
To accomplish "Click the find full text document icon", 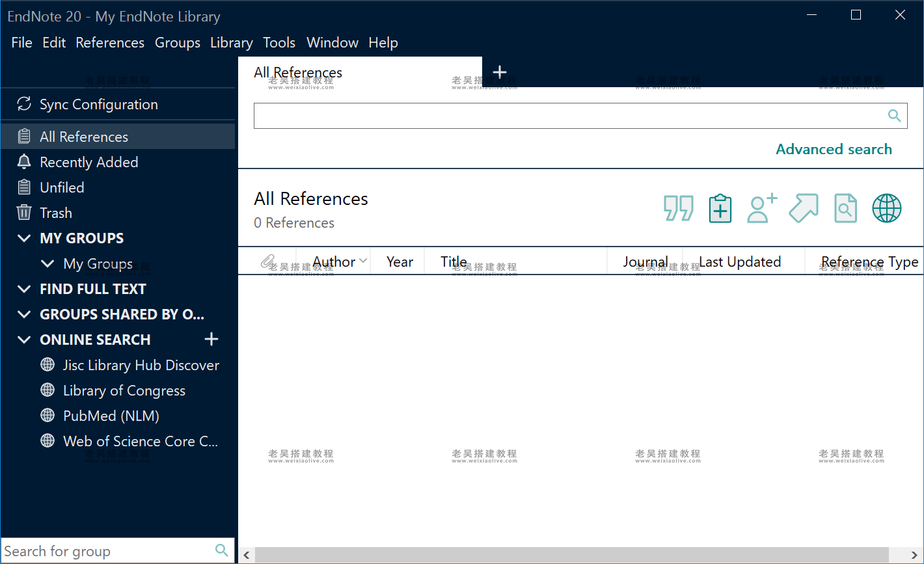I will click(x=845, y=209).
